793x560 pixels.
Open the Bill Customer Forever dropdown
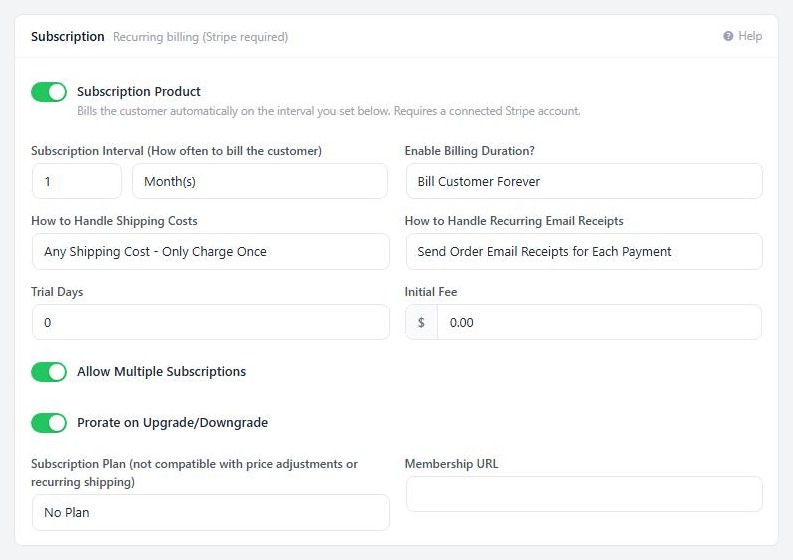584,181
